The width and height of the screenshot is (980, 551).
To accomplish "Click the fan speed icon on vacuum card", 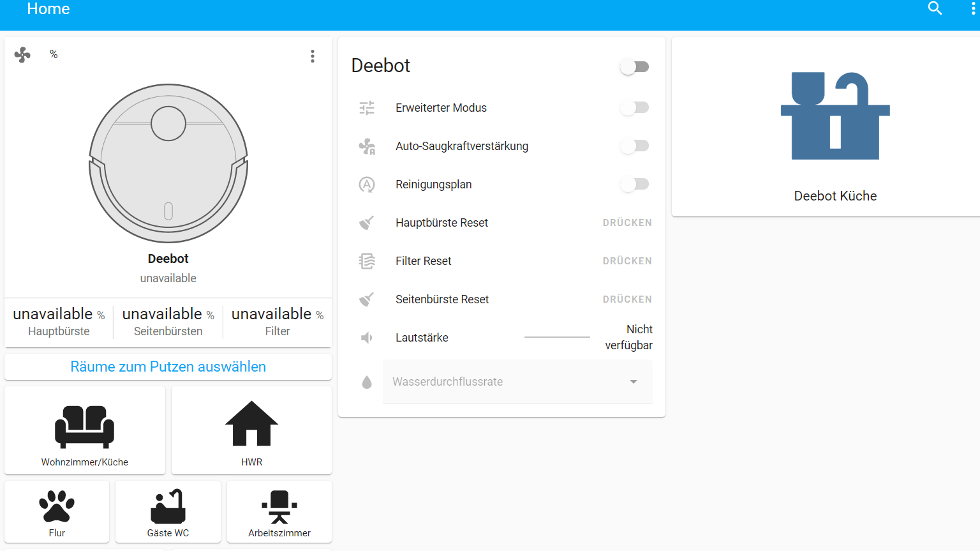I will click(x=22, y=55).
